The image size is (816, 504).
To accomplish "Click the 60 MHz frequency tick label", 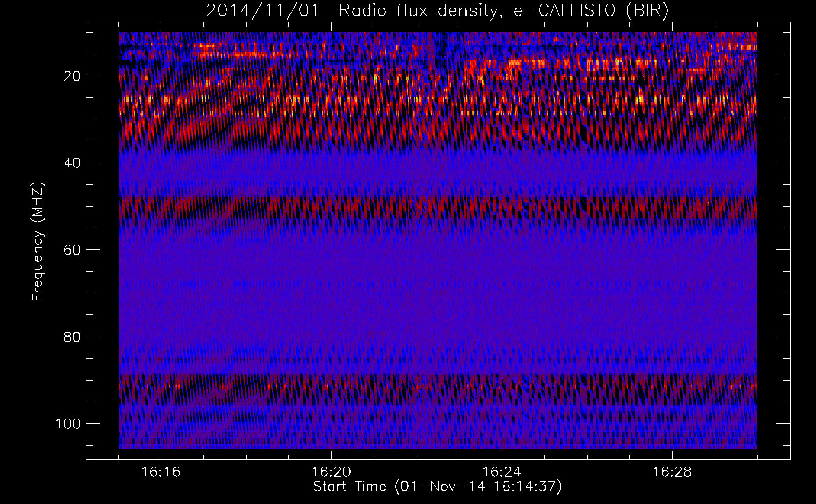I will point(72,250).
